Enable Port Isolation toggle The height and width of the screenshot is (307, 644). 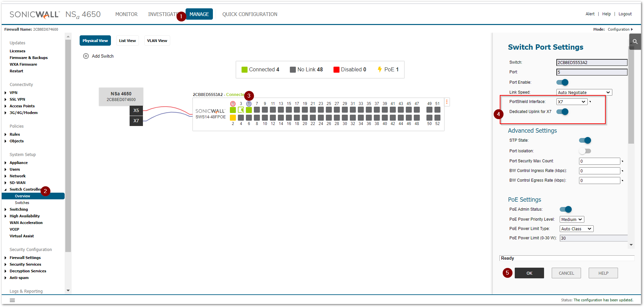click(585, 151)
